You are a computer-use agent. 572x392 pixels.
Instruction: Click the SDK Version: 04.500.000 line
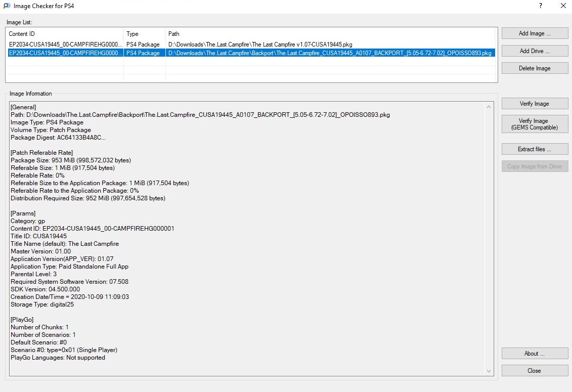pos(45,289)
